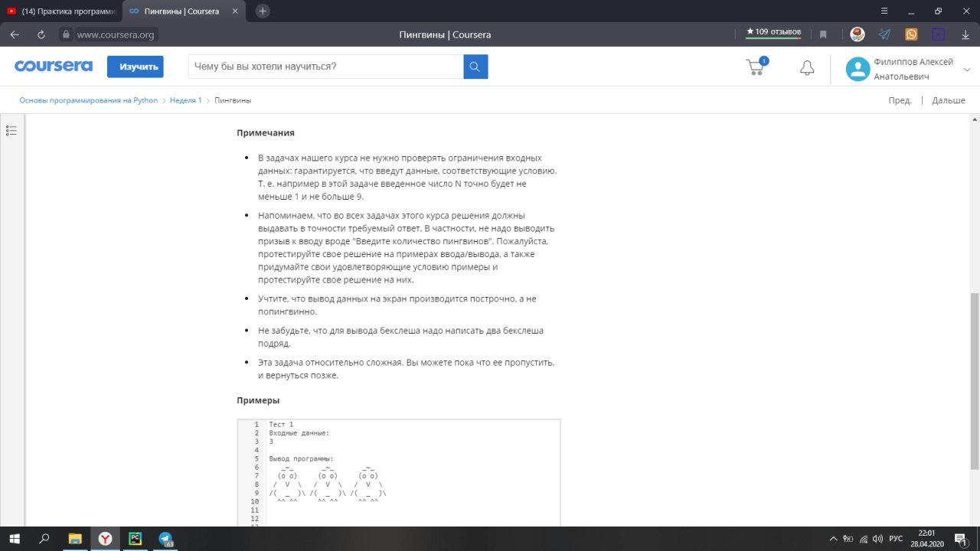Screen dimensions: 980x551
Task: Click the Входные данные: code line
Action: [x=299, y=433]
